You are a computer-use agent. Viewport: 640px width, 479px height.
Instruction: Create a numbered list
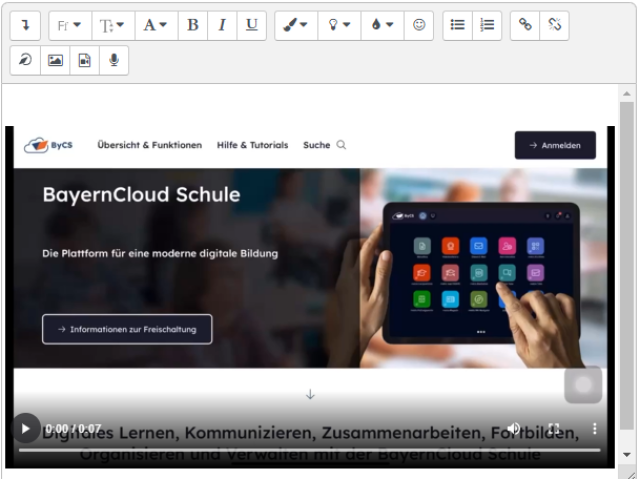[487, 26]
